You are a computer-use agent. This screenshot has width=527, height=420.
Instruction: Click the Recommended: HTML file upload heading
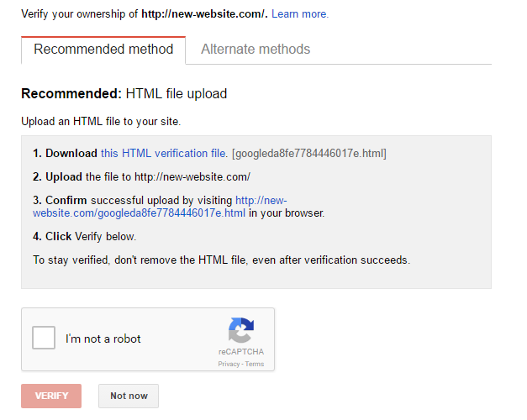coord(124,93)
